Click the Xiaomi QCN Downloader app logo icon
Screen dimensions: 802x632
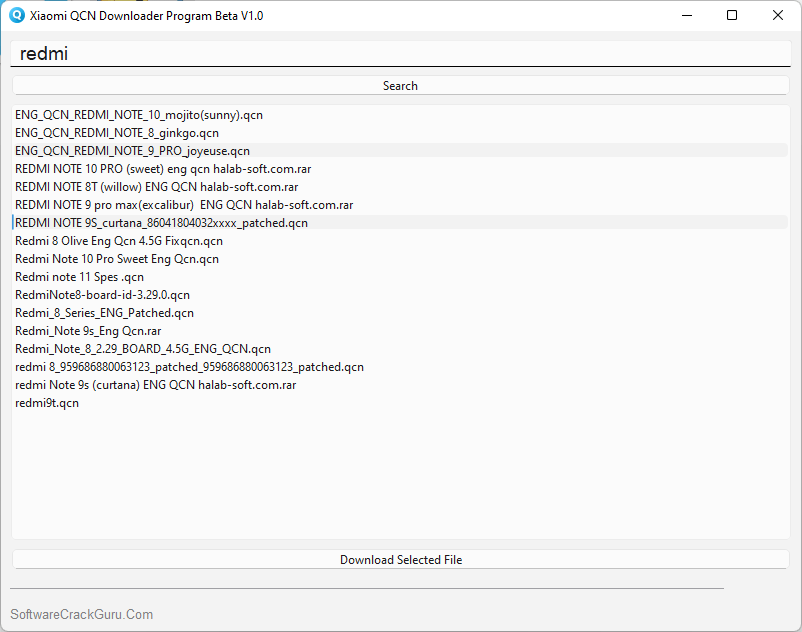(x=19, y=15)
